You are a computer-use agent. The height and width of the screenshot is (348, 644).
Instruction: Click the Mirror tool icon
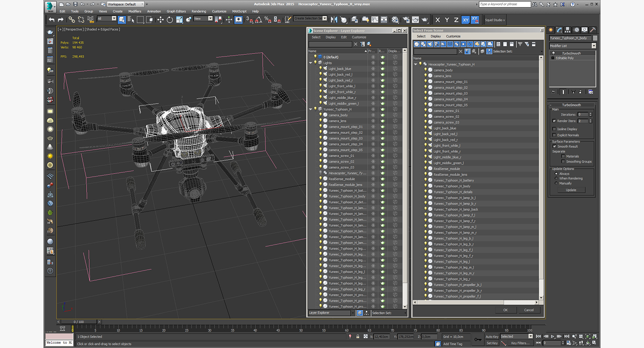(334, 20)
